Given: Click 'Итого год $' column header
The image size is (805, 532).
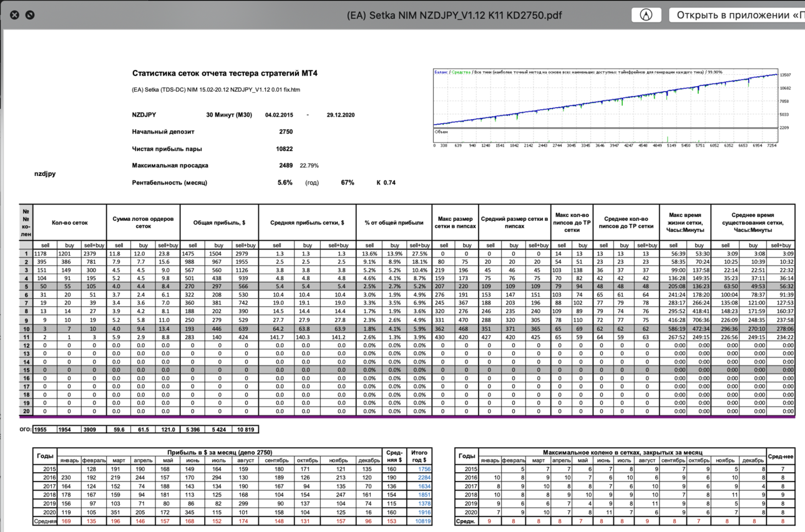Looking at the screenshot, I should coord(419,457).
